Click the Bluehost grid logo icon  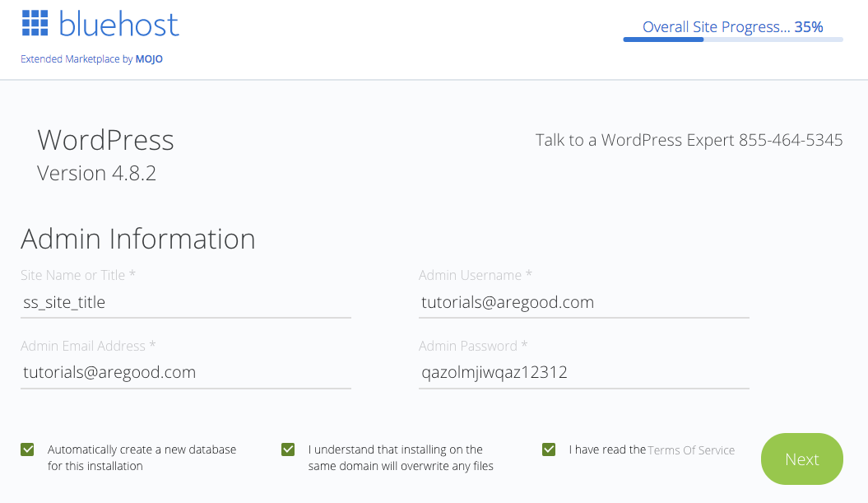pos(35,23)
